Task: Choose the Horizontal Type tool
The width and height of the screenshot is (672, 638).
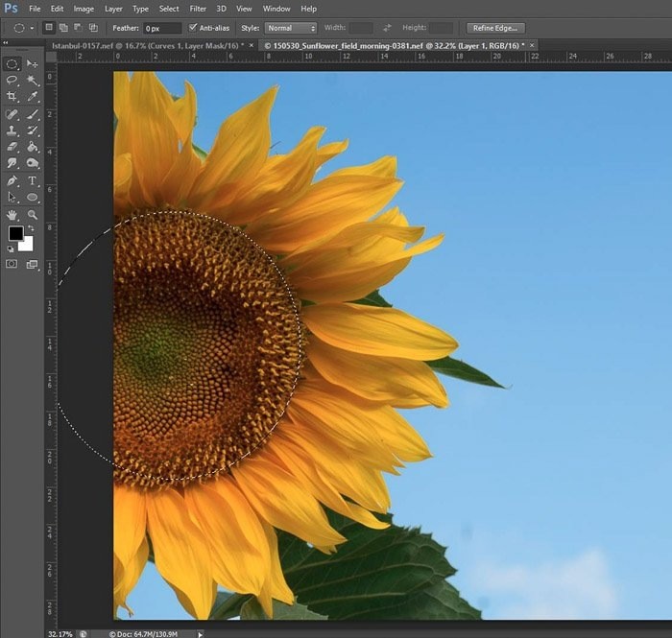Action: 32,180
